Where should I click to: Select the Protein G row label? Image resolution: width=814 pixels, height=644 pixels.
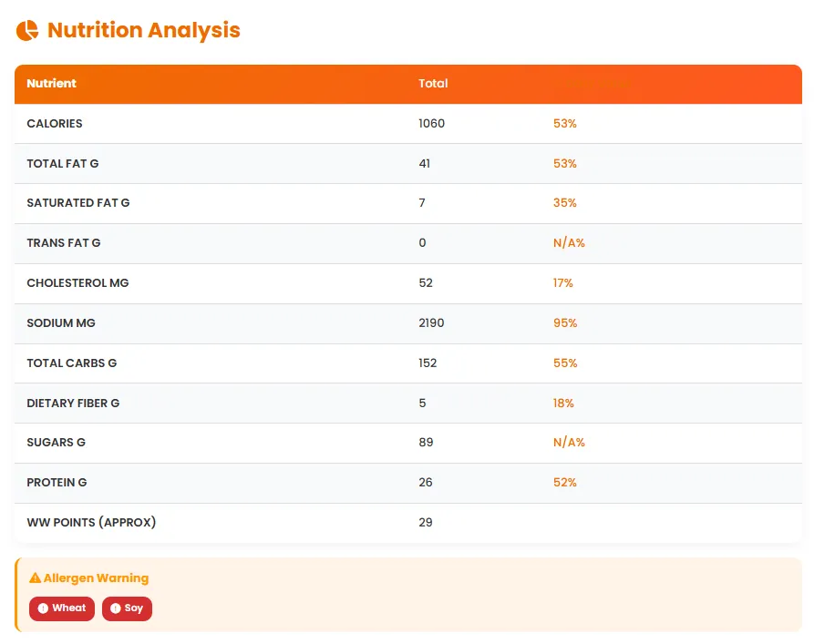pyautogui.click(x=57, y=483)
